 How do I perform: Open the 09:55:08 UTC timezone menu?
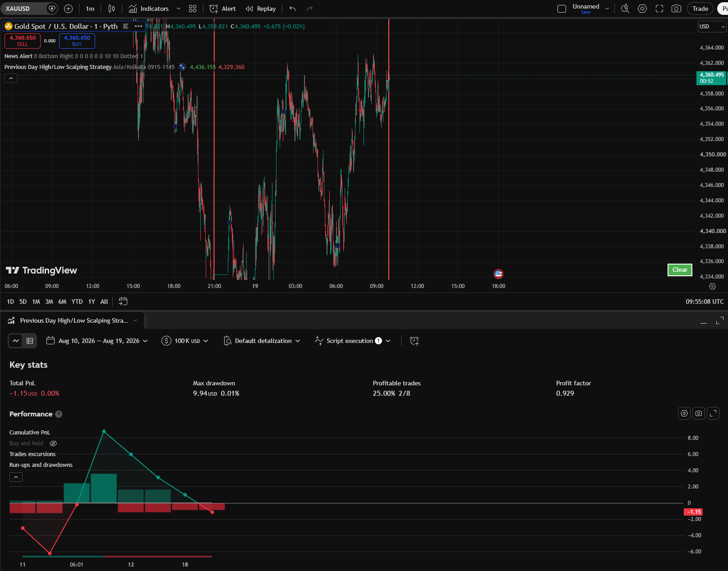705,301
